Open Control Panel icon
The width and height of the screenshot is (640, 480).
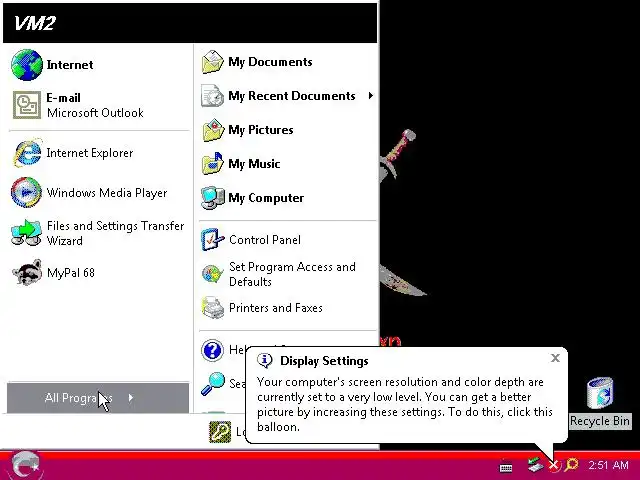213,240
